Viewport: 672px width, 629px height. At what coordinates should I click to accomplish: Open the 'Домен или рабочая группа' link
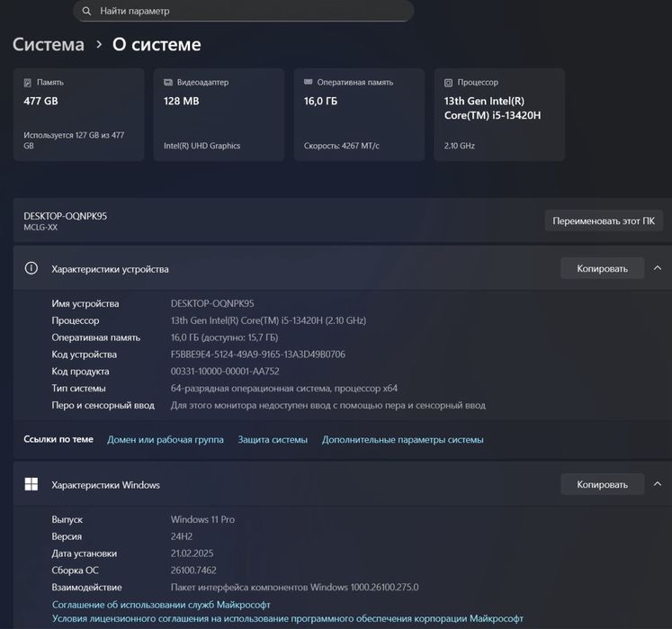pyautogui.click(x=166, y=439)
